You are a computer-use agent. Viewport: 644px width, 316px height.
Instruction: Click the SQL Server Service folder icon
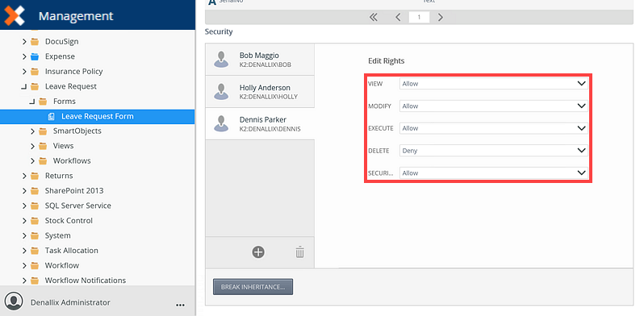pos(35,206)
